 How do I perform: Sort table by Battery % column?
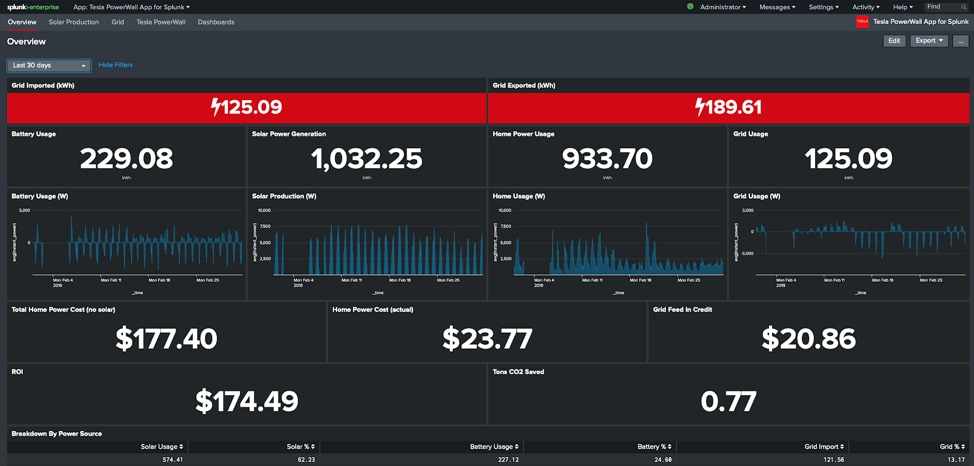pos(655,447)
